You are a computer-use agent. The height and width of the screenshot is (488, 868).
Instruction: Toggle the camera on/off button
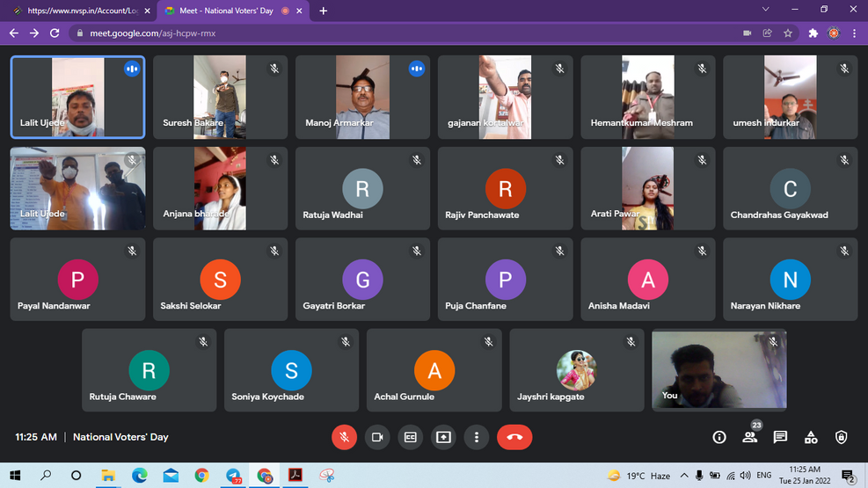(x=377, y=437)
